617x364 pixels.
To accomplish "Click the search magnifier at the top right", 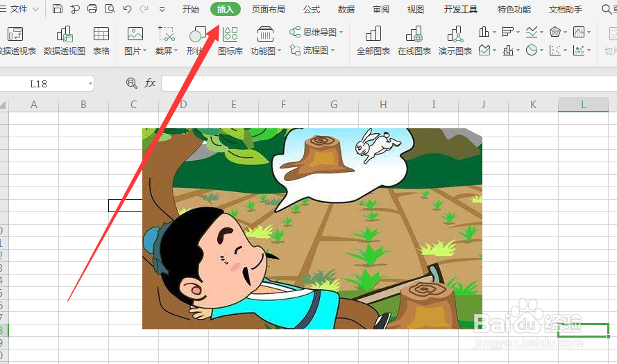I will tap(607, 9).
